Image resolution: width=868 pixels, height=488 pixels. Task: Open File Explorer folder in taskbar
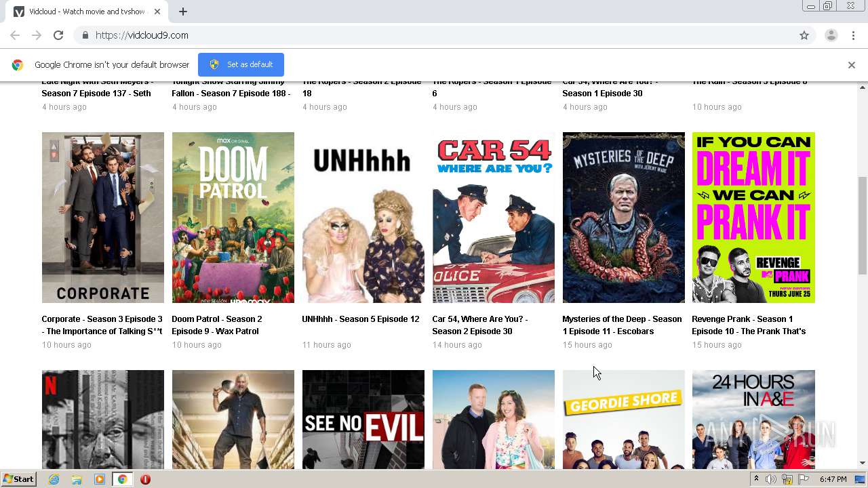pos(77,479)
